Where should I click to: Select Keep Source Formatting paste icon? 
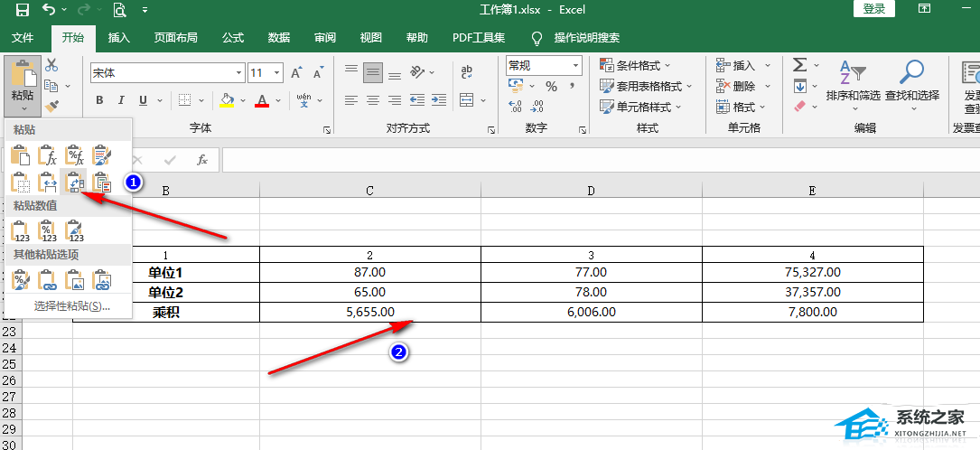point(101,155)
